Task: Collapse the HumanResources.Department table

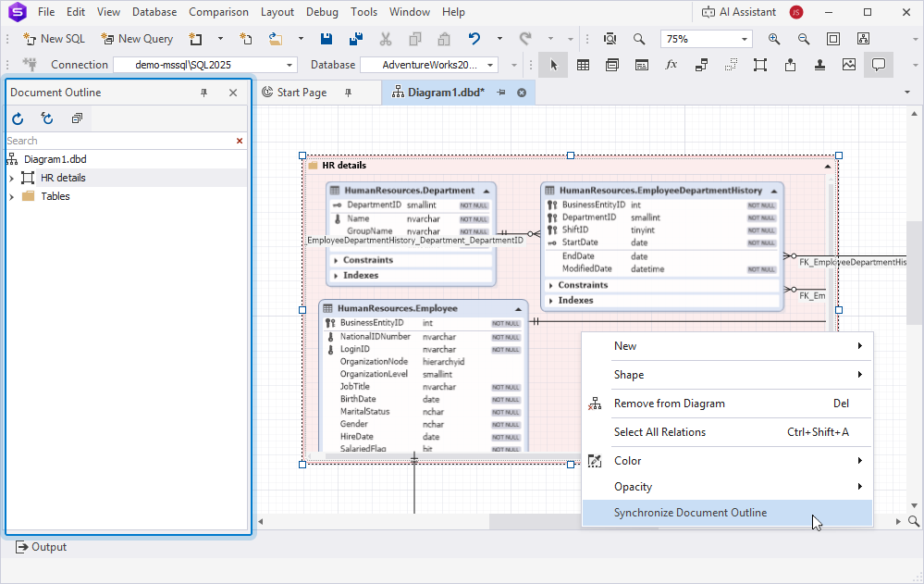Action: tap(487, 192)
